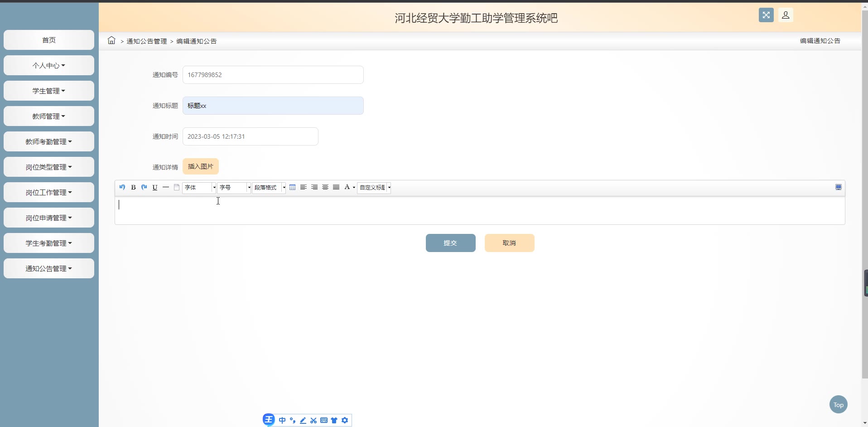Expand 岗位申请管理 sidebar menu

(x=49, y=218)
